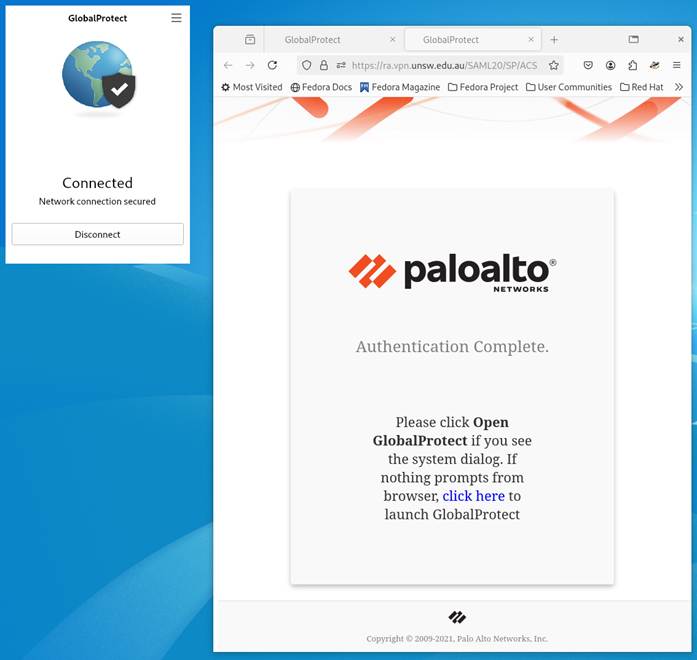Open the Firefox account icon
697x660 pixels.
pyautogui.click(x=610, y=65)
